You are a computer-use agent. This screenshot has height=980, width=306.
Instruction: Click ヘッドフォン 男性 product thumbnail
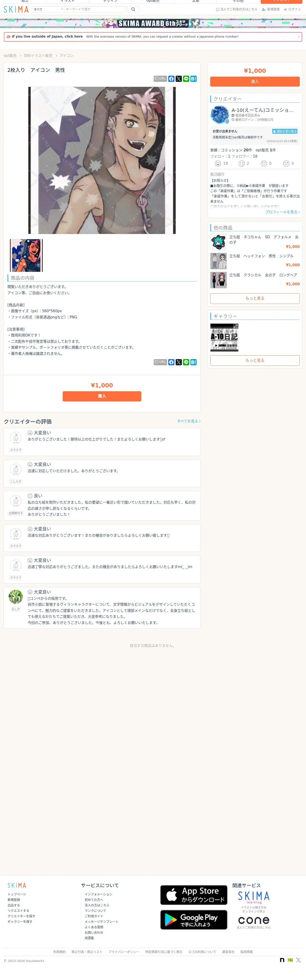pos(218,261)
